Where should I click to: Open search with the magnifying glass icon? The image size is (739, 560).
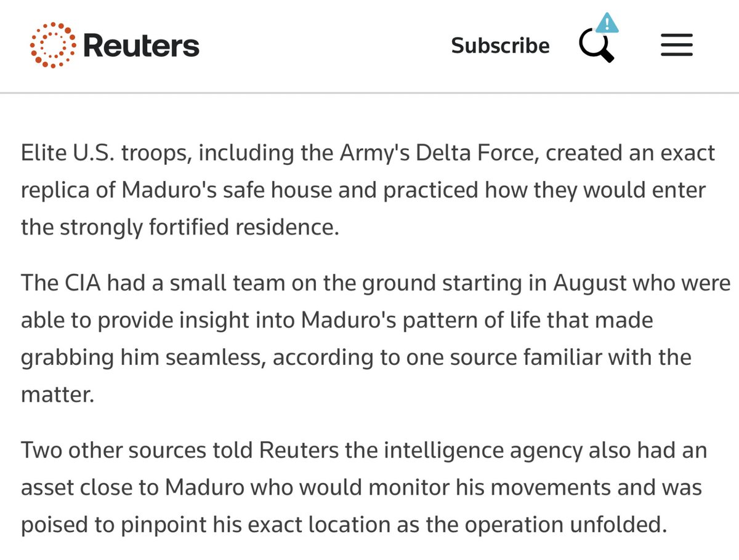[x=596, y=47]
